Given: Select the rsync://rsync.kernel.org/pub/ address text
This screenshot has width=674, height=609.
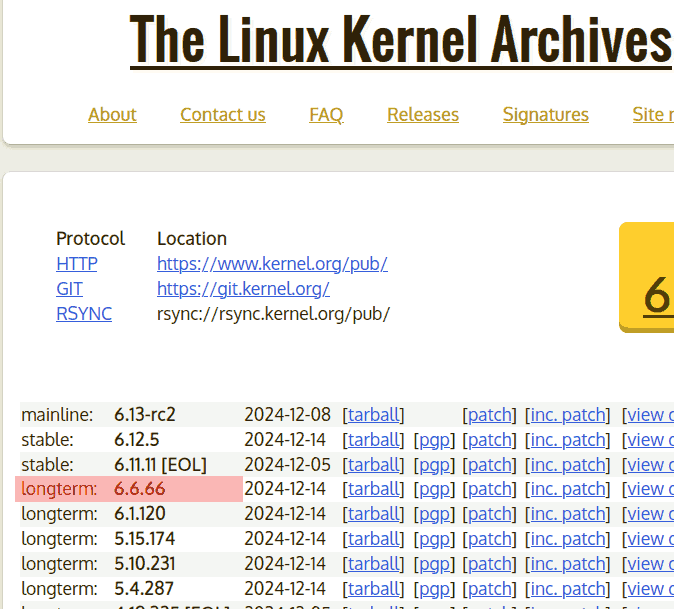Looking at the screenshot, I should [273, 314].
